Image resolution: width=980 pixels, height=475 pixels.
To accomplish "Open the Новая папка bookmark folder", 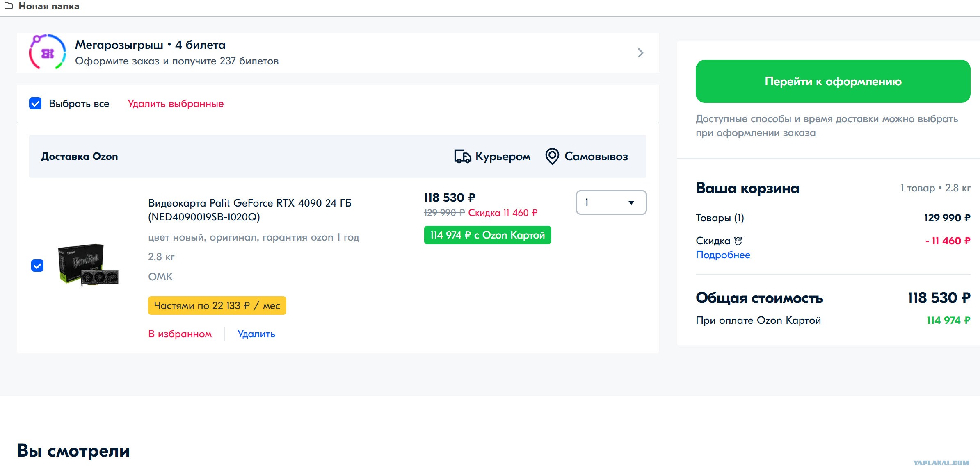I will [42, 6].
